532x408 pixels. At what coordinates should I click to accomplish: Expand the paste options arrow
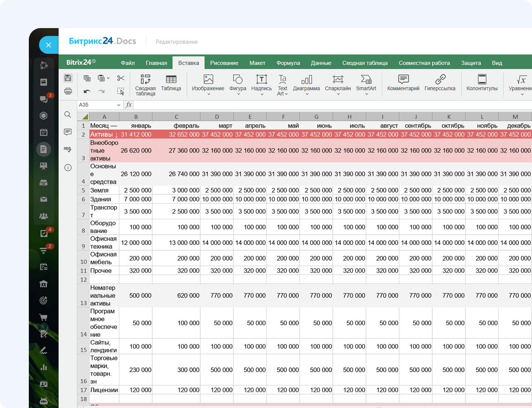pos(108,78)
